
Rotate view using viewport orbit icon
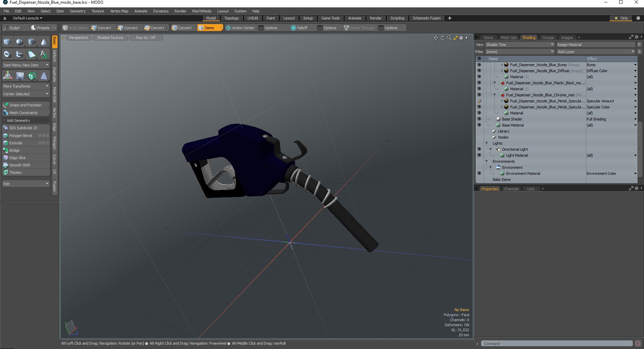click(442, 38)
